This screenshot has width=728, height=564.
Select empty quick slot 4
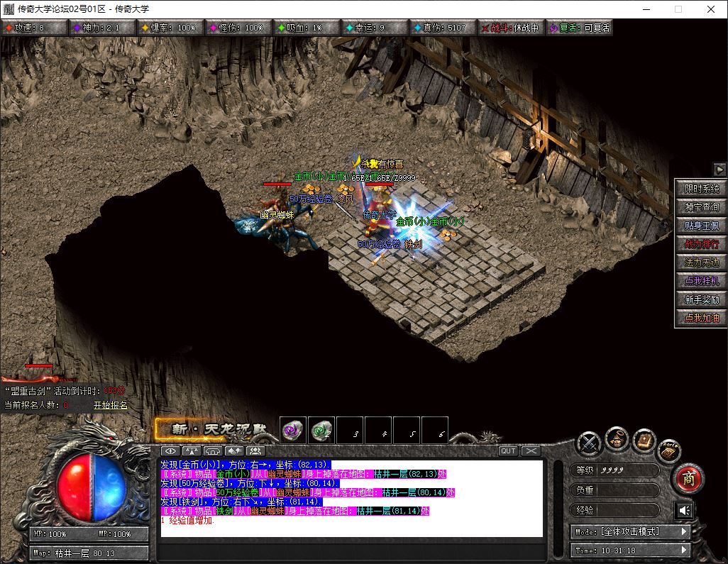click(378, 431)
